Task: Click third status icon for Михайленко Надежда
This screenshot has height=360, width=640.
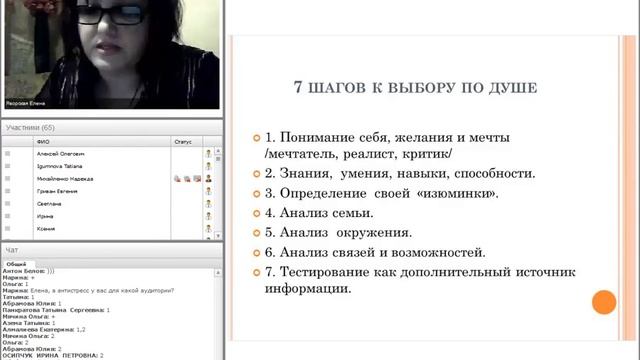Action: pos(197,178)
